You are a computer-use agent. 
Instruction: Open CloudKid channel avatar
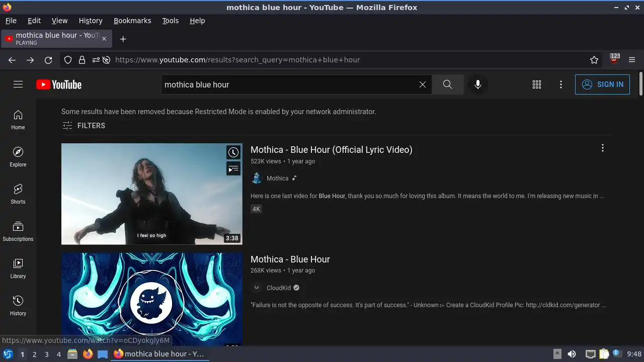pos(257,288)
